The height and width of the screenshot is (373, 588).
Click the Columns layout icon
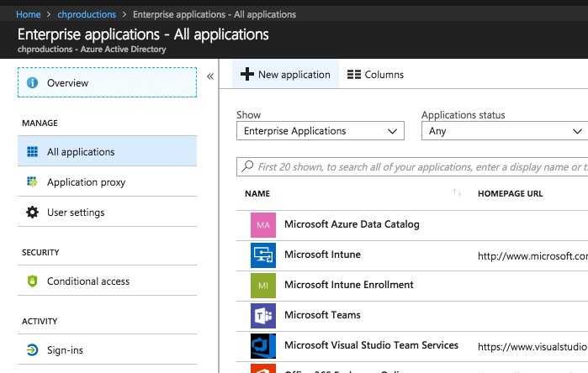[x=354, y=75]
